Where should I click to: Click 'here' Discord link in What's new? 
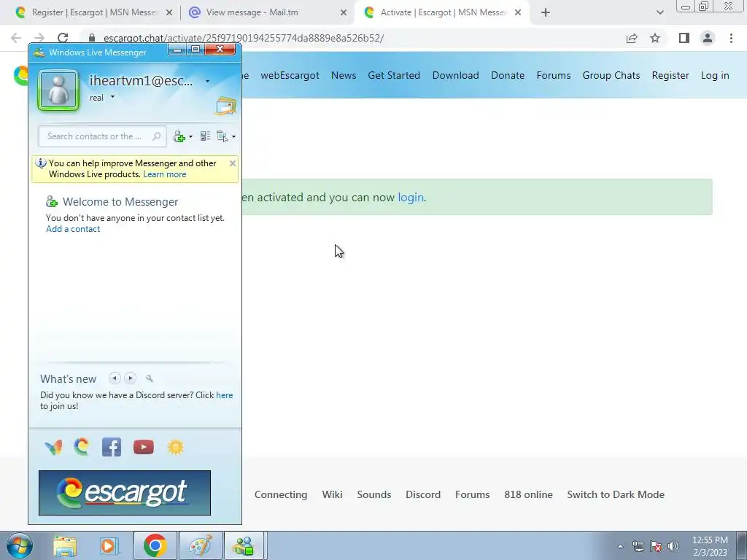[225, 395]
